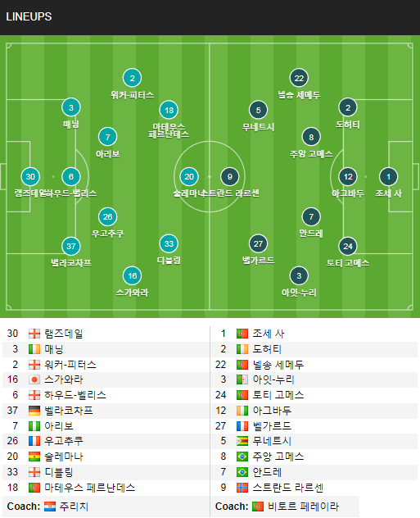The image size is (420, 518).
Task: Select the number 22 넬송 세메두 marker
Action: [299, 79]
